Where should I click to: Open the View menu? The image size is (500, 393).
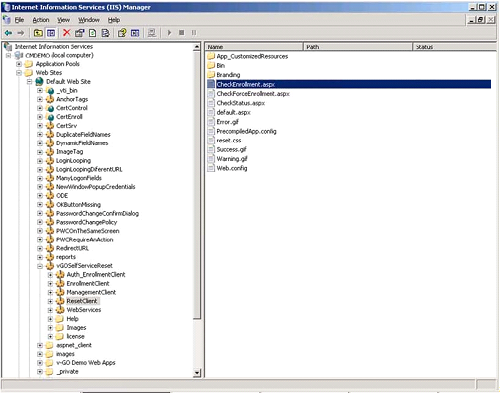tap(63, 20)
